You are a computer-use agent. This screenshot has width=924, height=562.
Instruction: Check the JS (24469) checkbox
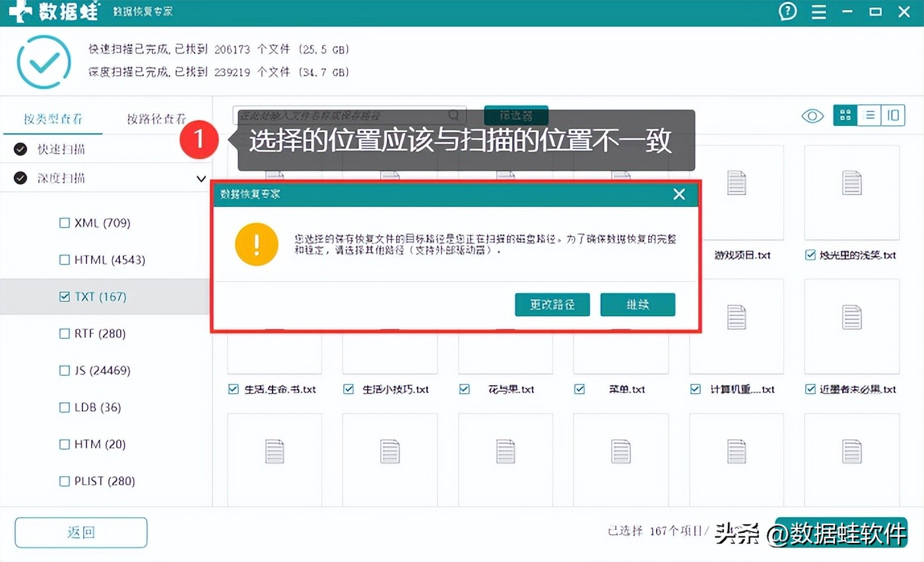point(64,371)
